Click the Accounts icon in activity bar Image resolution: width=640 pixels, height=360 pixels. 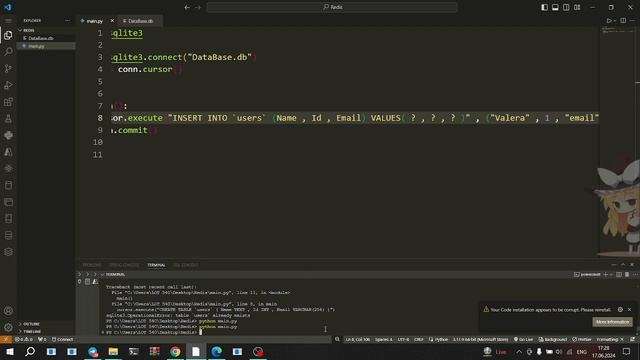8,311
